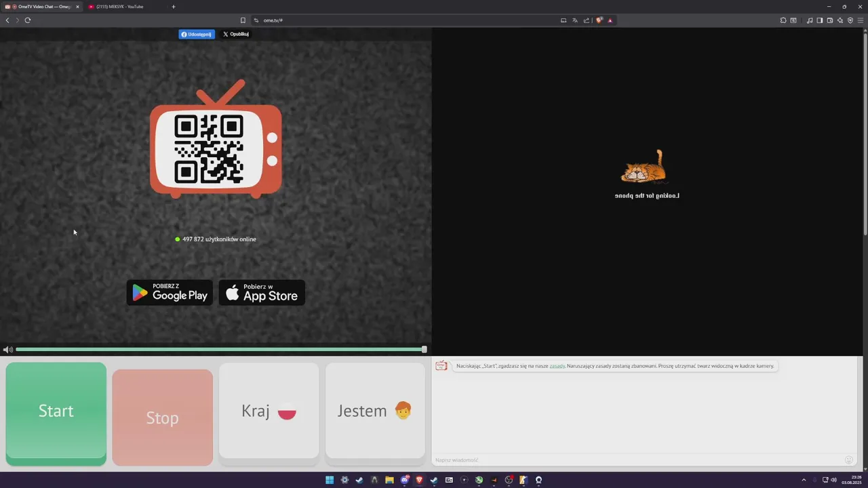Click the page vertical scrollbar
This screenshot has height=488, width=868.
pos(865,136)
